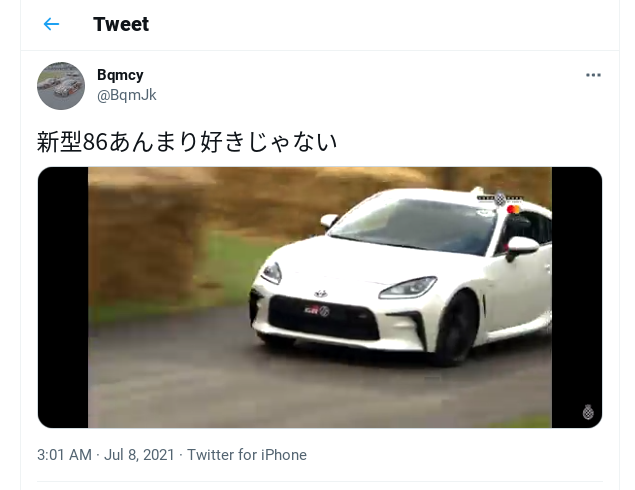
Task: Click the Toyota emblem on the car hood
Action: 320,293
